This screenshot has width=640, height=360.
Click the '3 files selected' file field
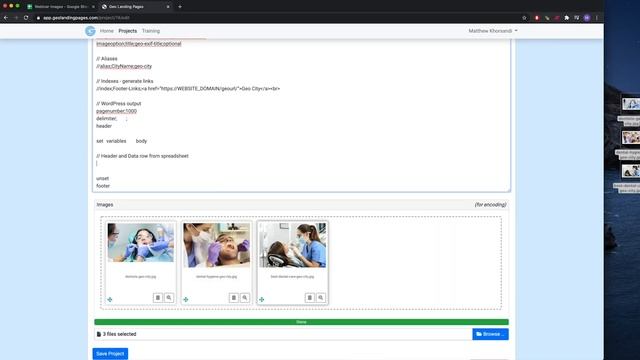(283, 334)
